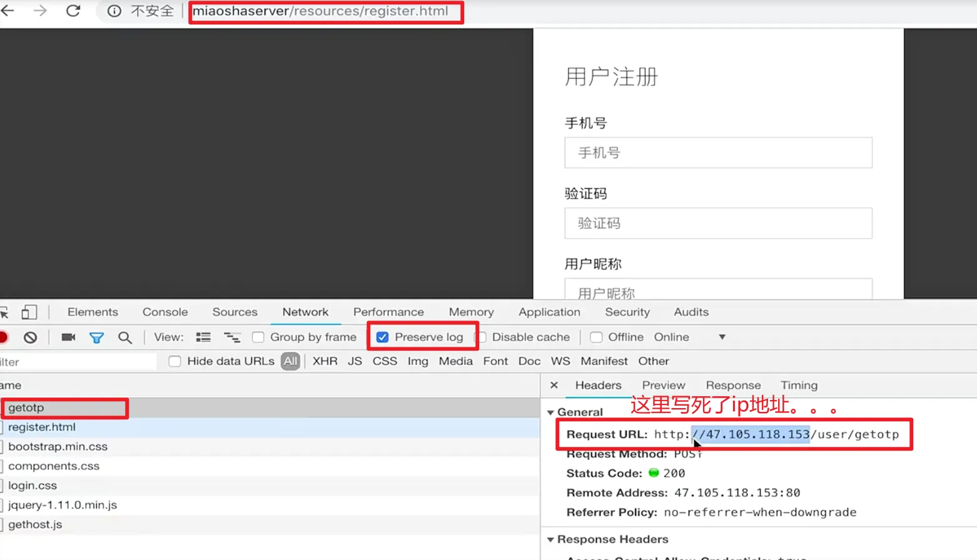Screen dimensions: 977x560
Task: Select the bootstrap.min.css request row
Action: point(270,447)
